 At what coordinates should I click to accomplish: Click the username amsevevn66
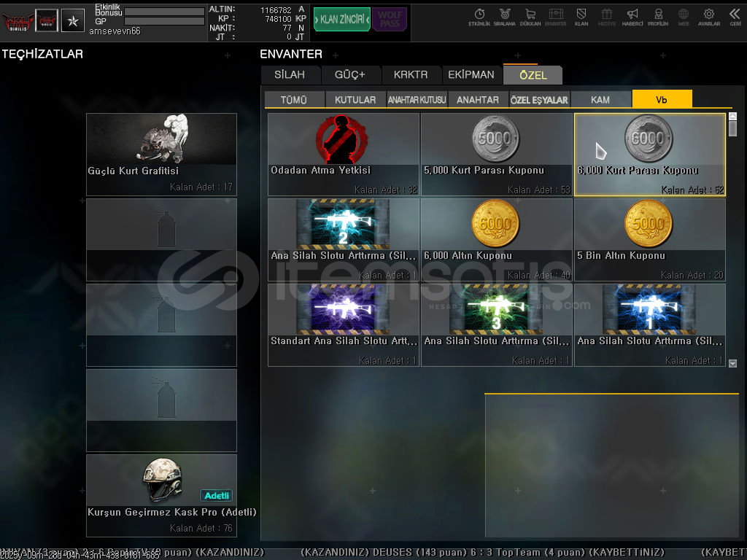click(115, 31)
